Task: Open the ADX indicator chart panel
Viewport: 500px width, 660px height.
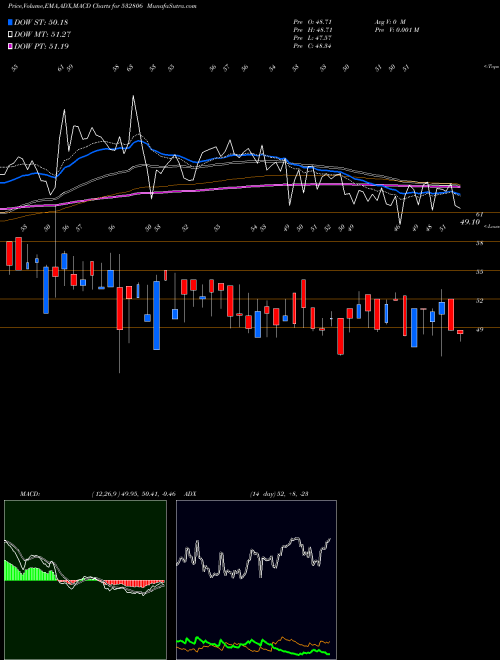Action: (256, 580)
